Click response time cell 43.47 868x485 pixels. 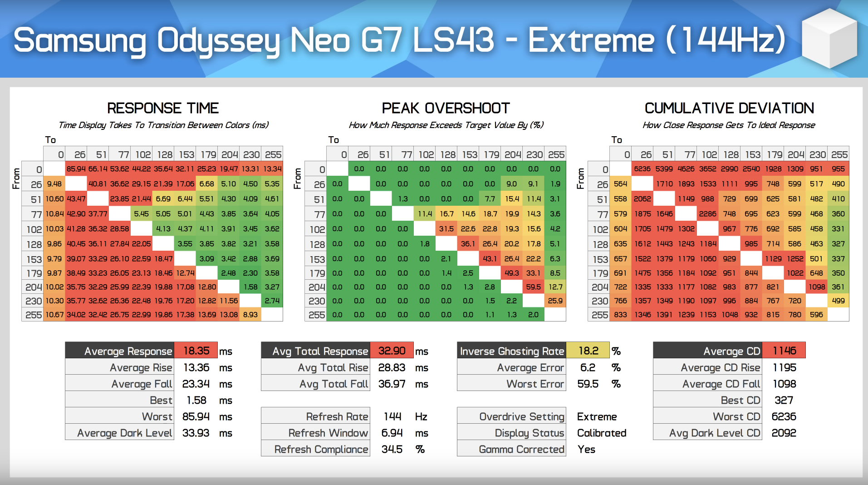(x=76, y=199)
